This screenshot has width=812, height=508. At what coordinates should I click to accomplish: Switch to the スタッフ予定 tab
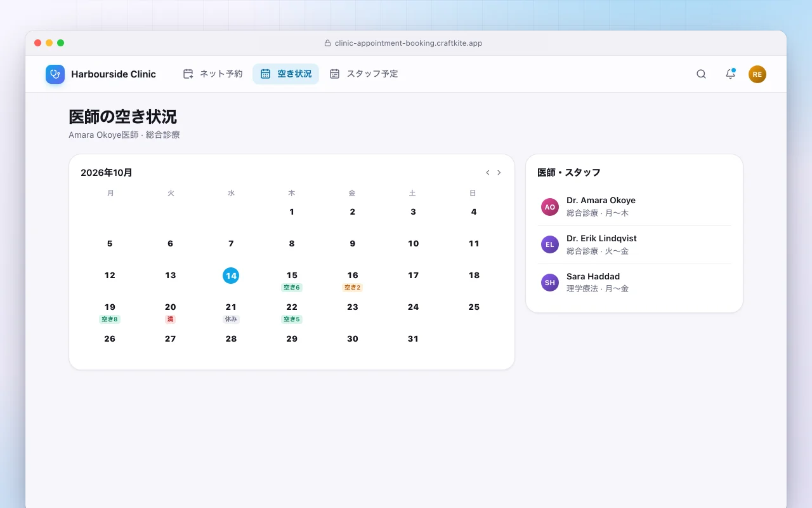363,74
